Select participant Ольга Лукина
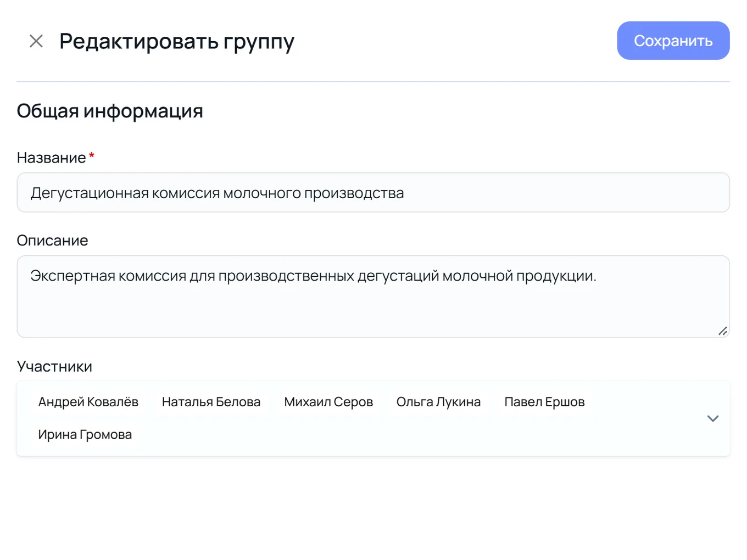Screen dimensions: 747x560 [x=438, y=402]
